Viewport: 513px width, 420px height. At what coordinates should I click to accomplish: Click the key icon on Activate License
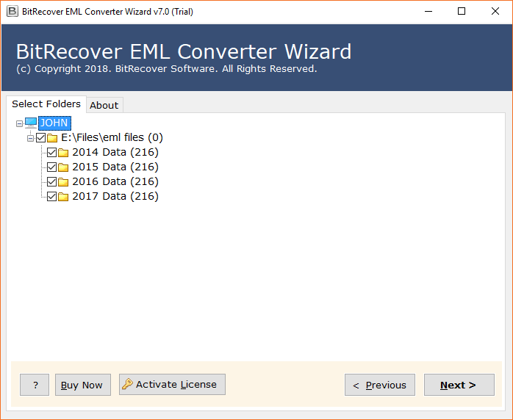click(x=128, y=385)
